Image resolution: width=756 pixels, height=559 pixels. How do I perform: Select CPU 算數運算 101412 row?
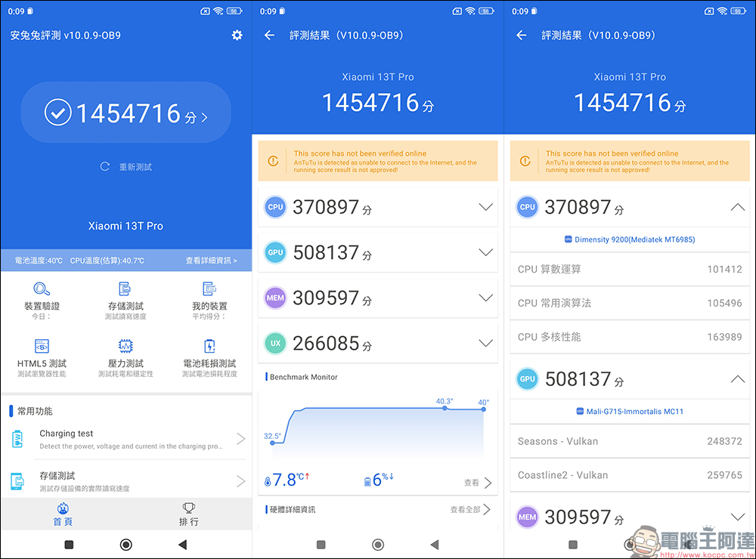tap(630, 270)
